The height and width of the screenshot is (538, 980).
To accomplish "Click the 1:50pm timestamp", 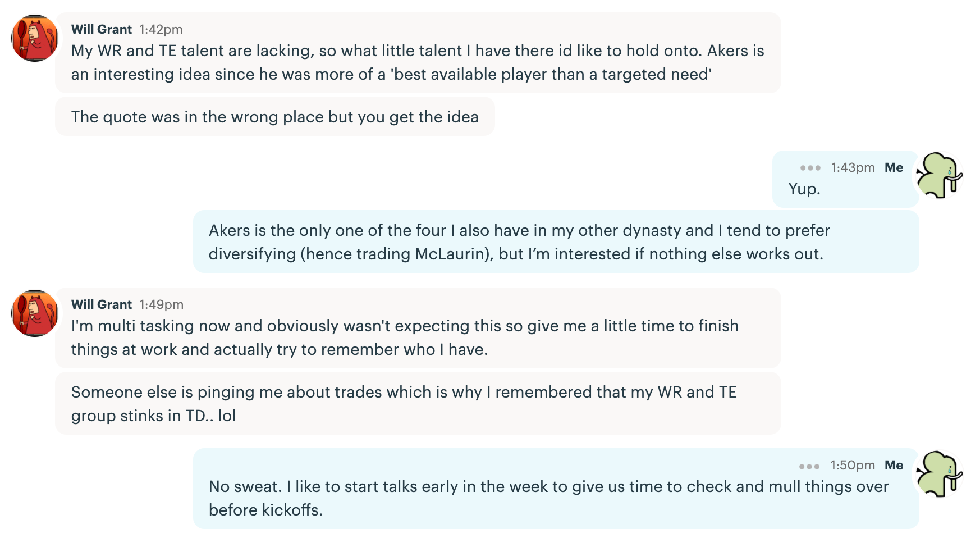I will (853, 465).
